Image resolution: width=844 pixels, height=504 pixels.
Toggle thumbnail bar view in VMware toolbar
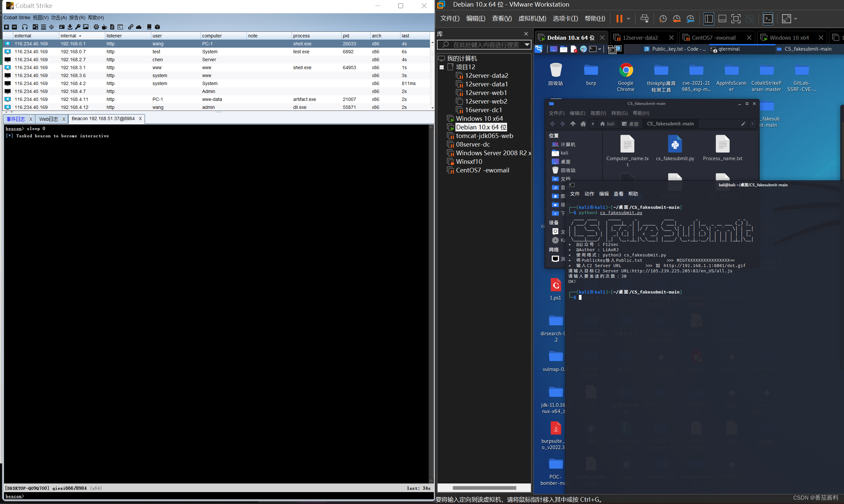(x=723, y=19)
